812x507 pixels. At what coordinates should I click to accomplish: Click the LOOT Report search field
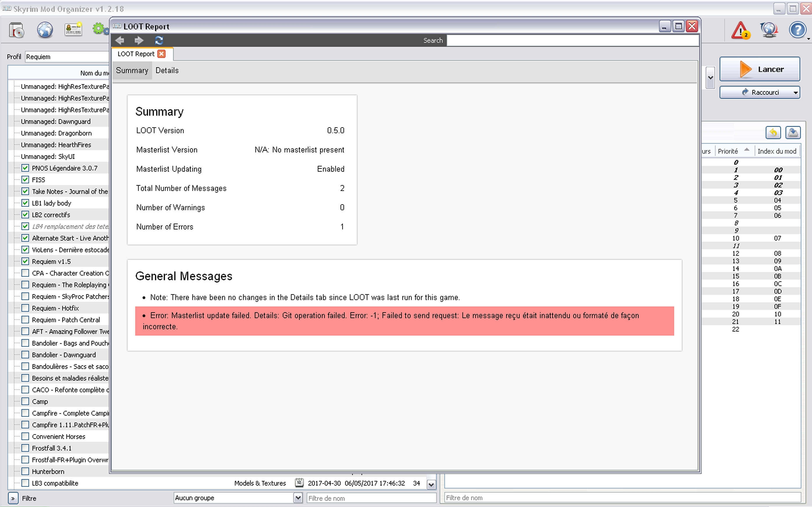[572, 41]
